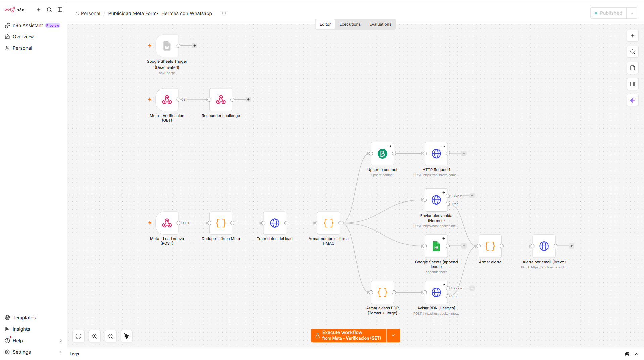Open the nodes search panel button
Screen dimensions: 644x360
click(633, 52)
